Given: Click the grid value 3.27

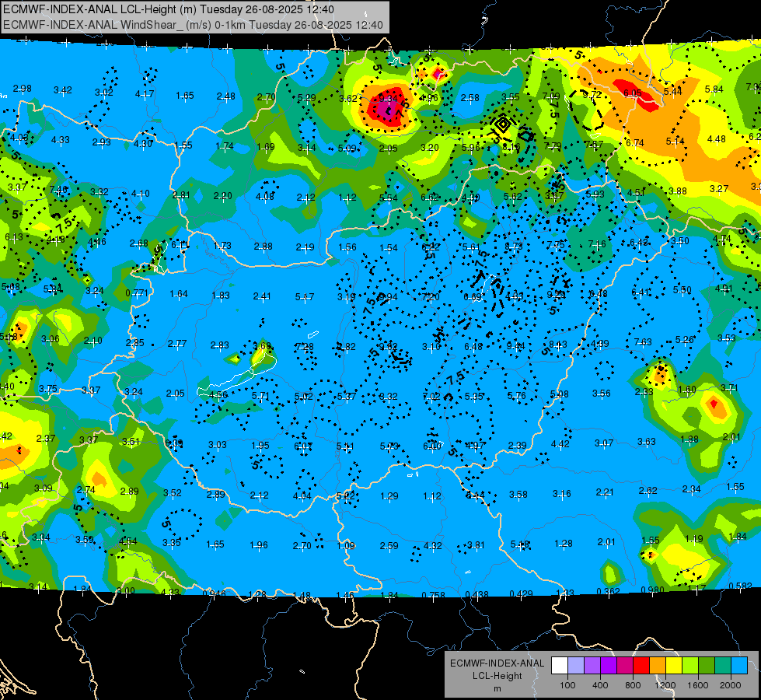Looking at the screenshot, I should pos(719,188).
